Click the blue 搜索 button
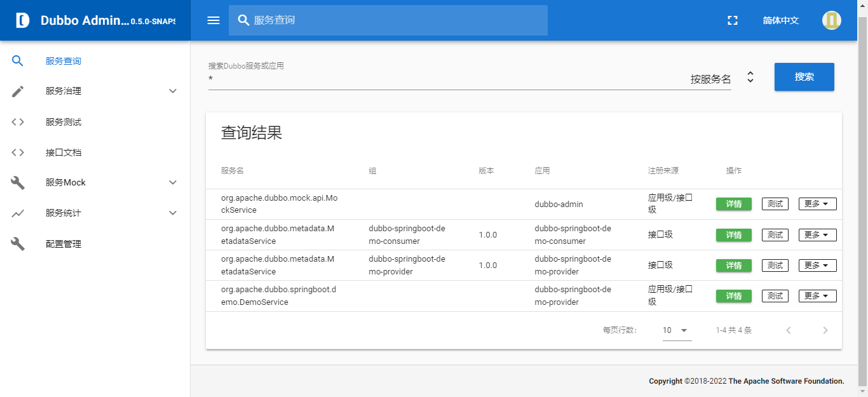 pyautogui.click(x=804, y=77)
